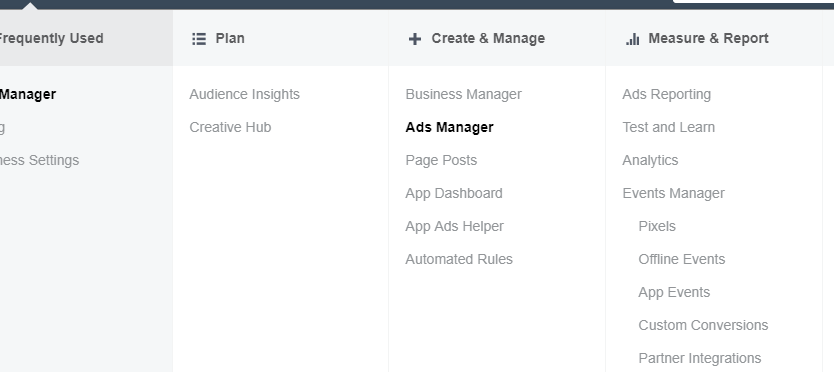Open Settings link in Frequently Used column
The width and height of the screenshot is (834, 372).
[39, 160]
